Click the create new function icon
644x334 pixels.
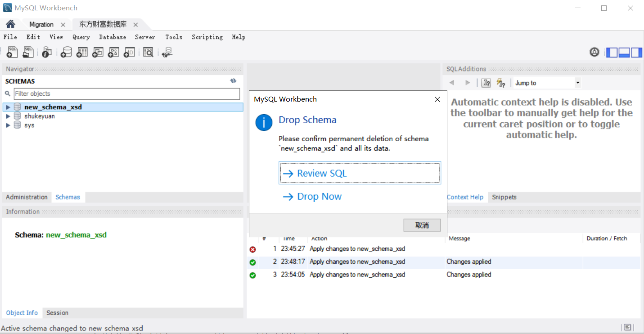[129, 52]
